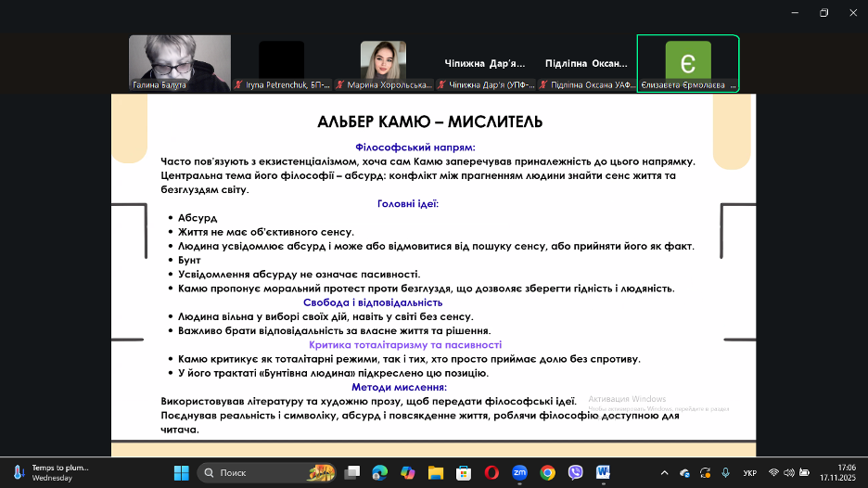
Task: Launch Opera browser from the taskbar
Action: pyautogui.click(x=491, y=472)
